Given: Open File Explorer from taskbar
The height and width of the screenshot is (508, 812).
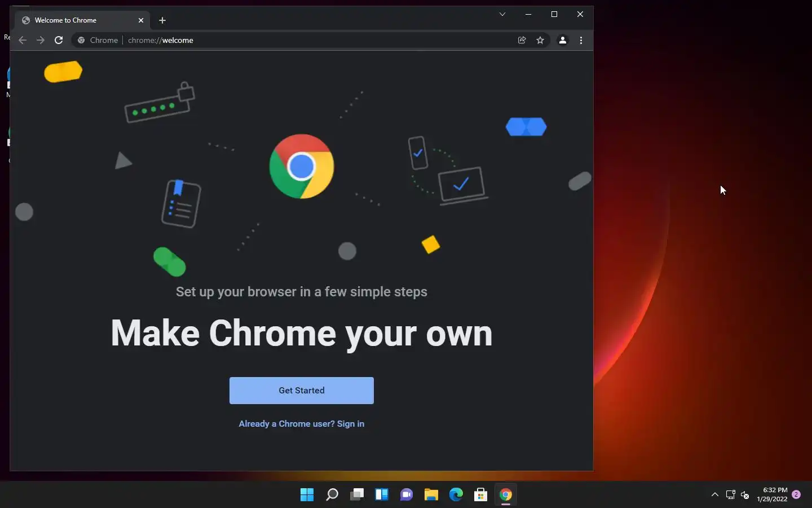Looking at the screenshot, I should pos(431,495).
